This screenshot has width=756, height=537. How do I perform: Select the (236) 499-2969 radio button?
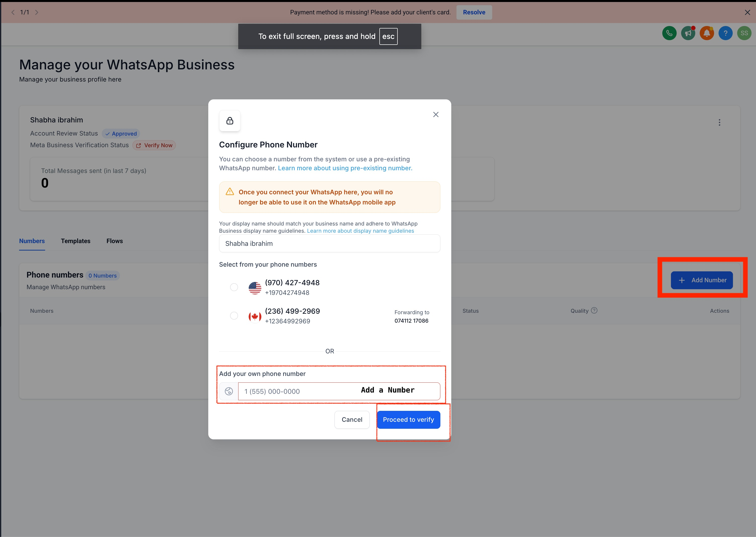coord(234,316)
